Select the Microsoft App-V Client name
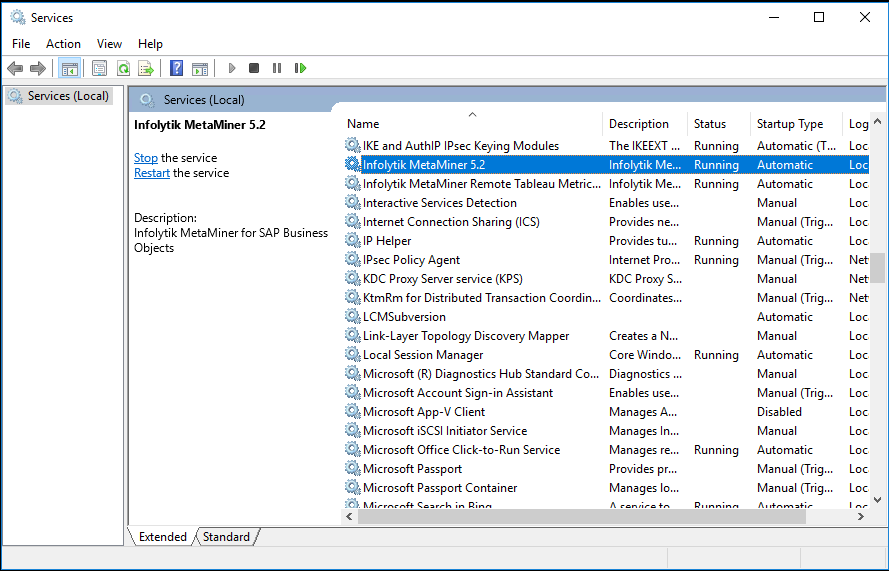Viewport: 889px width, 571px height. tap(424, 412)
